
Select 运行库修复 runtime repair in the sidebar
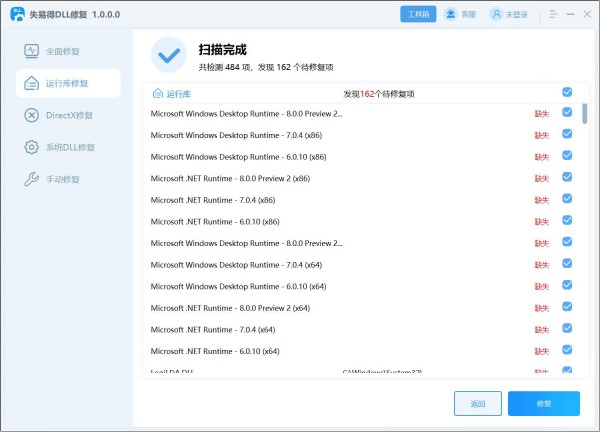(69, 83)
